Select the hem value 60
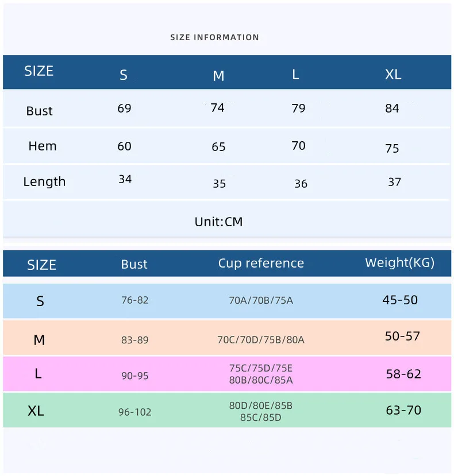454x476 pixels. coord(125,146)
